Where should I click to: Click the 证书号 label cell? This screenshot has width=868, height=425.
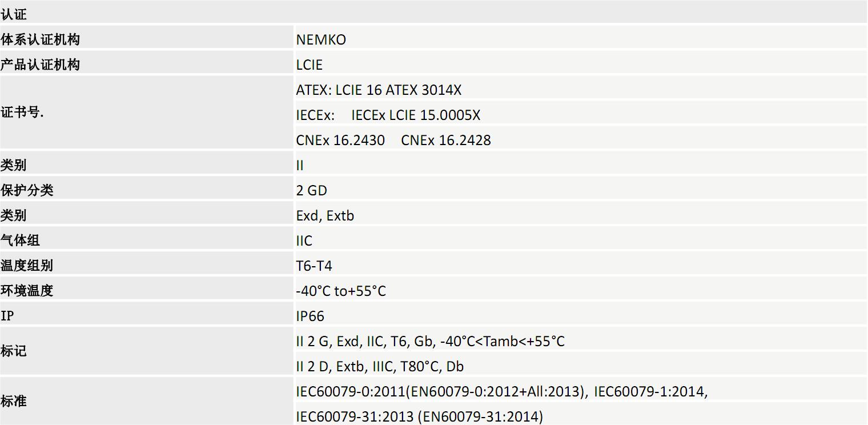point(22,112)
